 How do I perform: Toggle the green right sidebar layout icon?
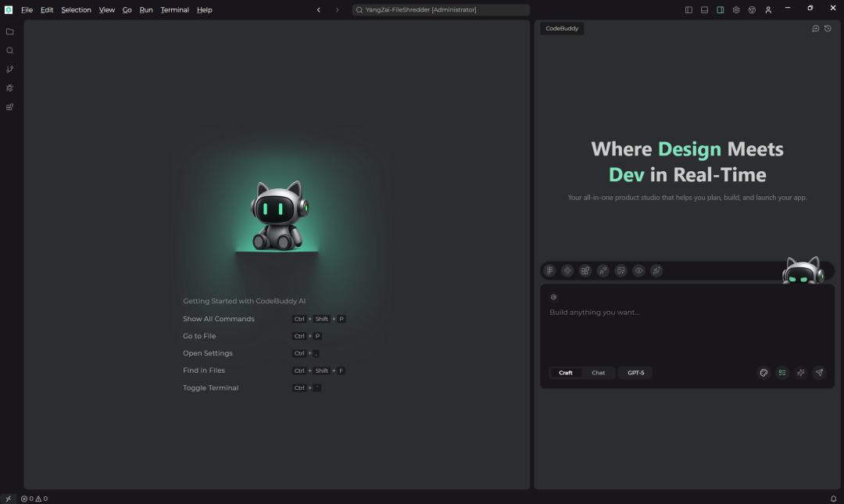point(721,9)
